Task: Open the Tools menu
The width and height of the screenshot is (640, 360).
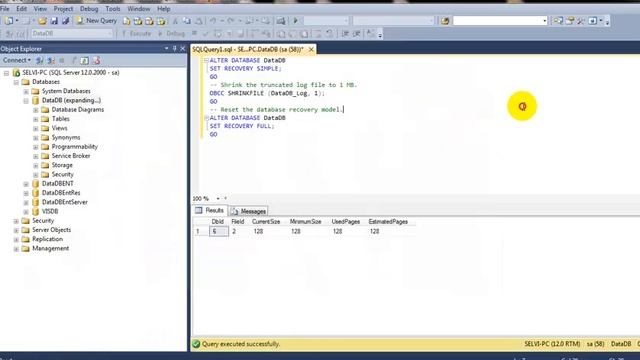Action: pyautogui.click(x=113, y=9)
